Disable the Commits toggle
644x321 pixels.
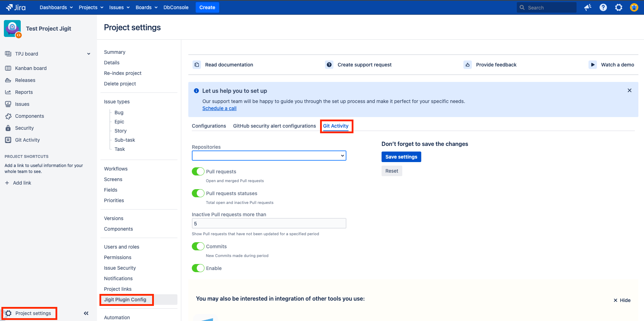[x=198, y=246]
